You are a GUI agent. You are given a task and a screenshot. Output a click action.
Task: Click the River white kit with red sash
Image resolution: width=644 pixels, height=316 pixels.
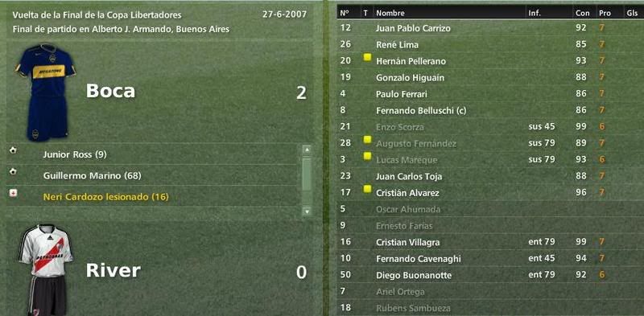pyautogui.click(x=46, y=270)
